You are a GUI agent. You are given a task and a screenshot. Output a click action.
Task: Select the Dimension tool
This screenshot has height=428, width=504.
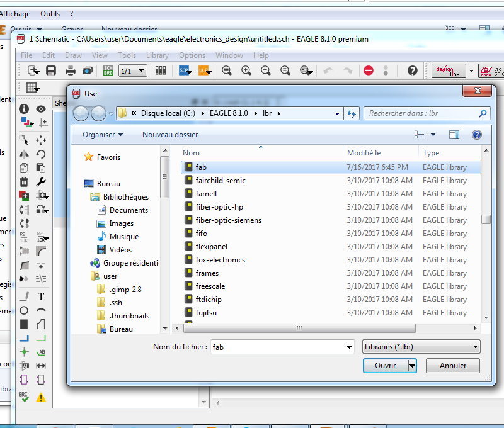click(x=41, y=366)
